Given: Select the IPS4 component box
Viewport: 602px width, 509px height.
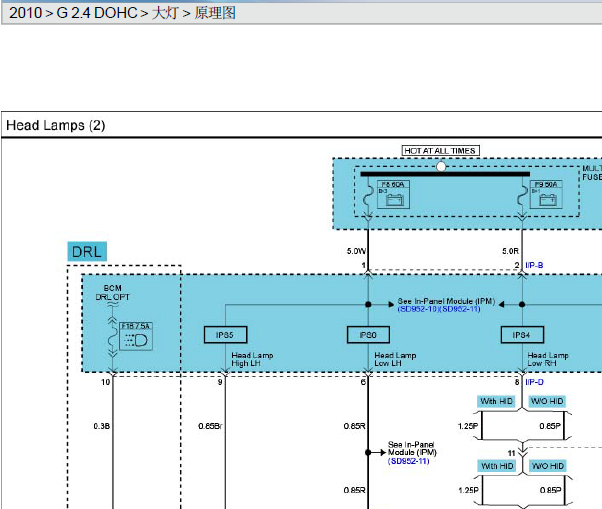Looking at the screenshot, I should pyautogui.click(x=522, y=335).
